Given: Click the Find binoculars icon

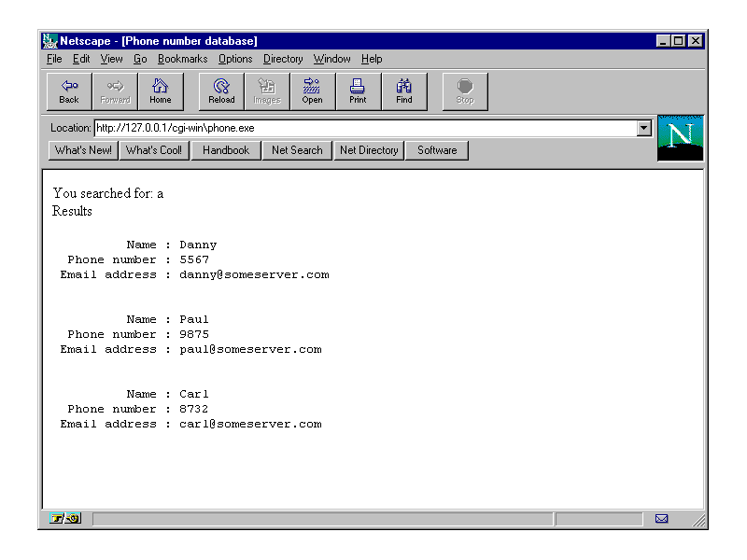Looking at the screenshot, I should (x=403, y=91).
